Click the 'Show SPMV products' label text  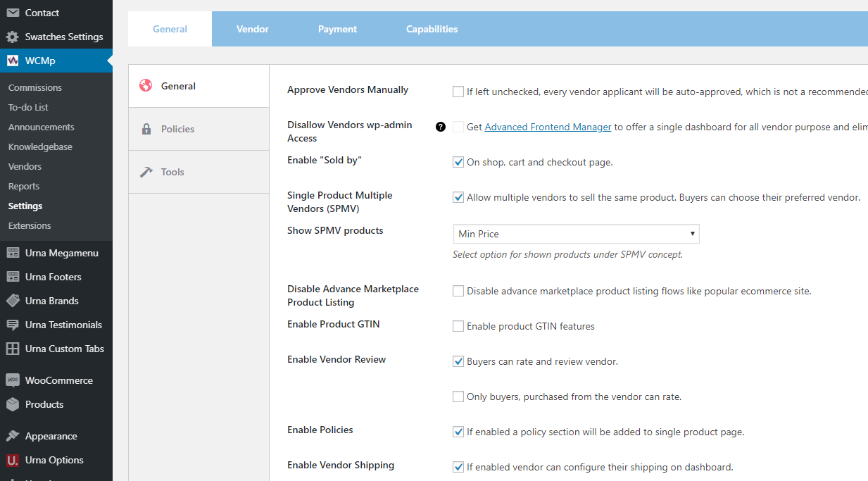coord(335,230)
